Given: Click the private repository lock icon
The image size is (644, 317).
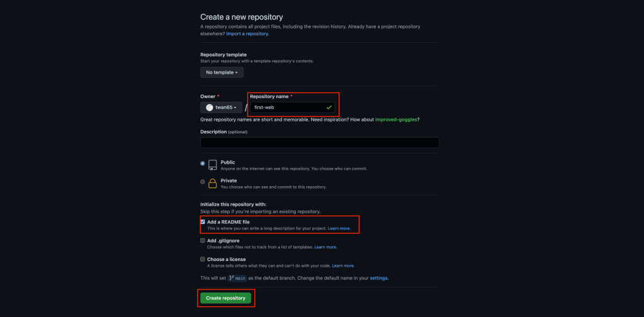Looking at the screenshot, I should tap(213, 183).
